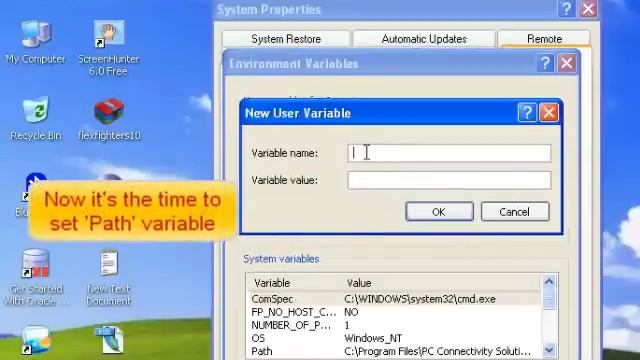The width and height of the screenshot is (640, 360).
Task: Select OS system variable row
Action: click(394, 338)
